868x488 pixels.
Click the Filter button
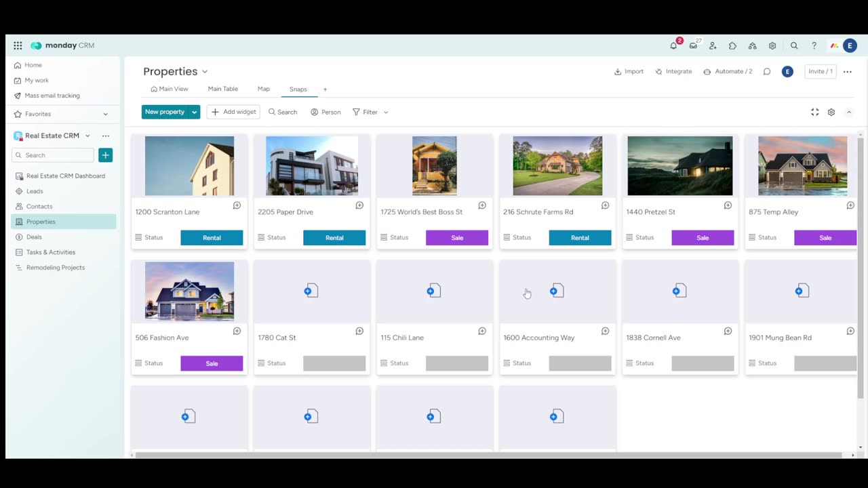coord(365,112)
